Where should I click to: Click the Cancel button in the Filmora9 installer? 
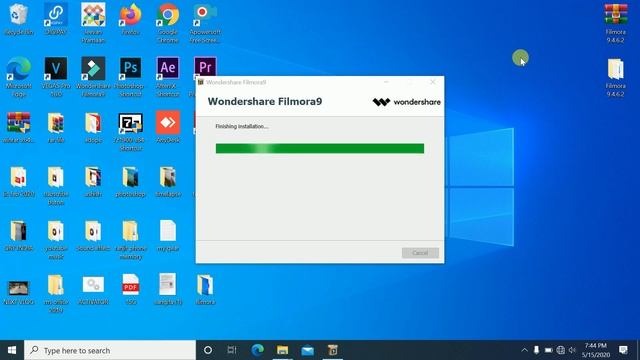click(x=420, y=253)
